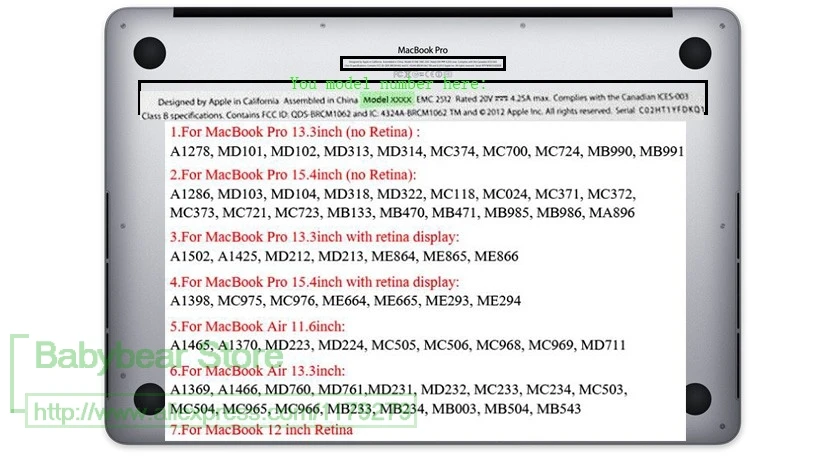Click heading "7.For MacBook 12 inch Retina"
The width and height of the screenshot is (840, 458).
(261, 430)
